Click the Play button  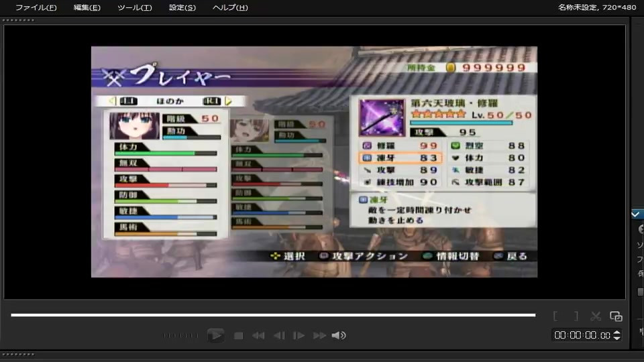coord(215,335)
